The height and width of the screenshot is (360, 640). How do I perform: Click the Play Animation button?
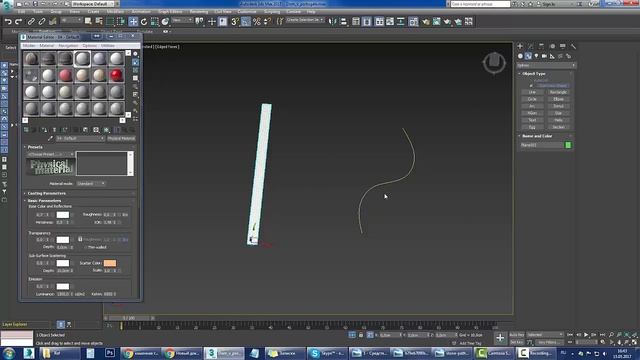point(586,335)
